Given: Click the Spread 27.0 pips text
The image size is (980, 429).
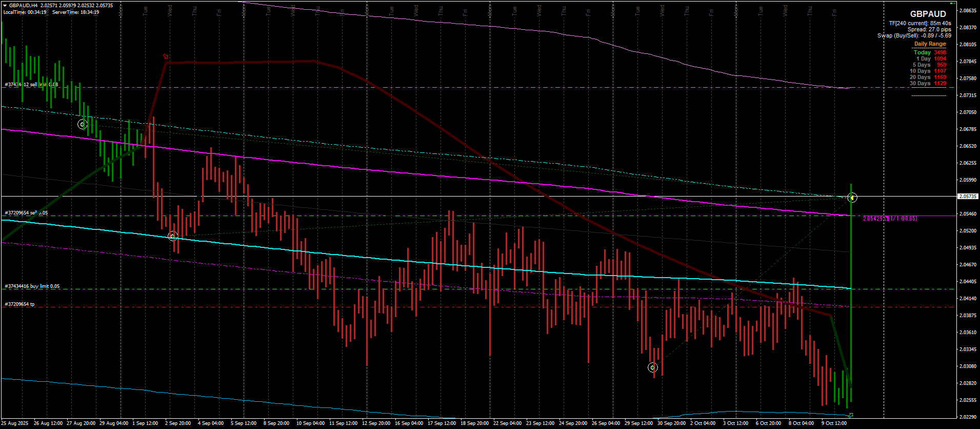Looking at the screenshot, I should (x=929, y=29).
